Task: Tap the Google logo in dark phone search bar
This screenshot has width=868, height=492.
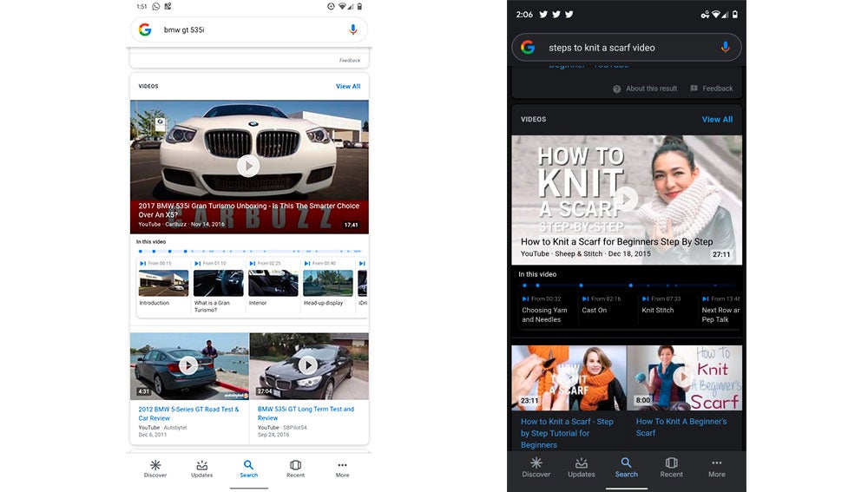Action: click(x=528, y=48)
